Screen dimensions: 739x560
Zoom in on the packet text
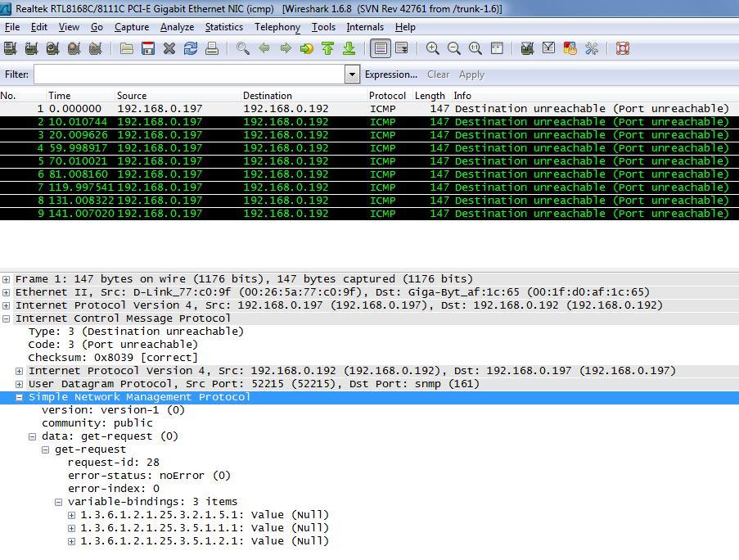[433, 48]
